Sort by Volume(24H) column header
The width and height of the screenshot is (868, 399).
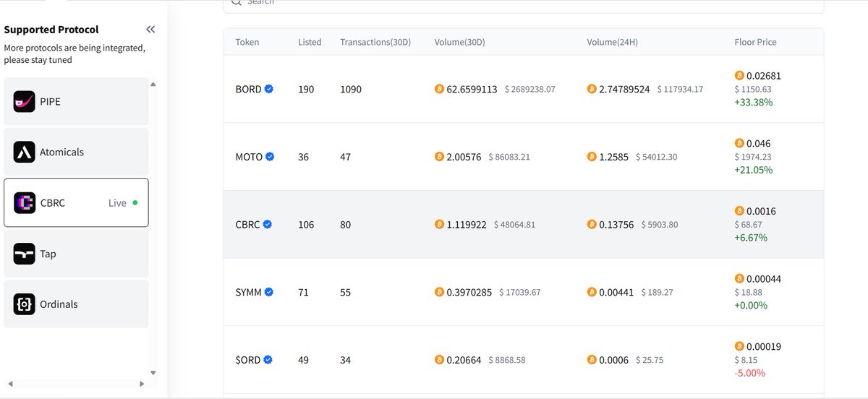613,42
